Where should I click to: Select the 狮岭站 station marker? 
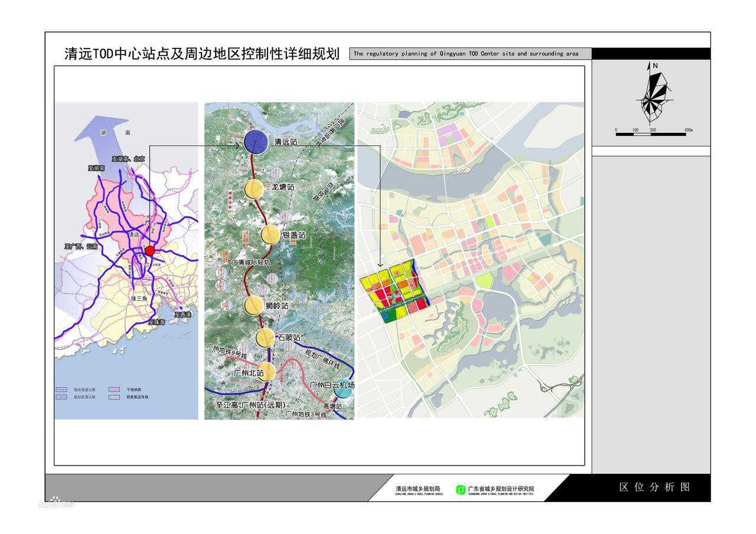click(x=254, y=305)
